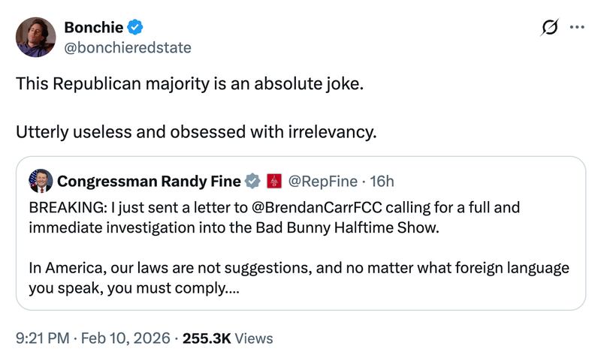
Task: Open the Grok slashed-circle icon
Action: (550, 28)
